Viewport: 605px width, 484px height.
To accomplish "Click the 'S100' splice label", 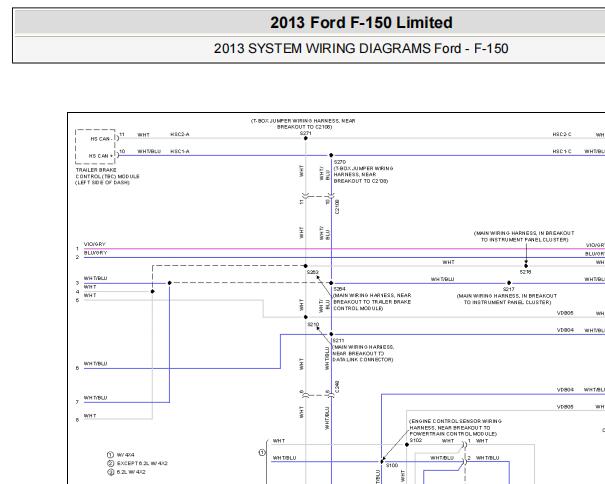I will point(392,465).
